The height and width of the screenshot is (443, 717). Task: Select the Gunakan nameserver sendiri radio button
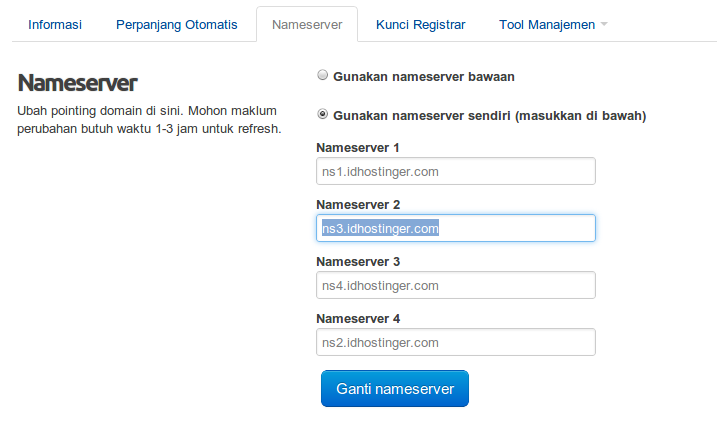[x=322, y=114]
